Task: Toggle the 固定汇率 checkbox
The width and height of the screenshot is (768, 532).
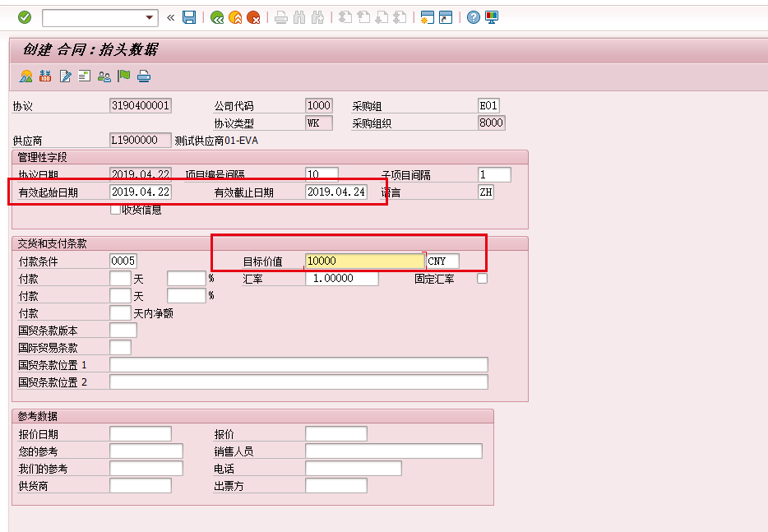Action: pos(481,278)
